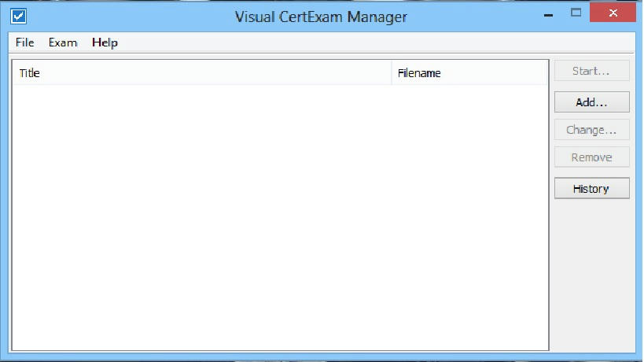Open the Help menu
644x362 pixels.
pyautogui.click(x=105, y=42)
